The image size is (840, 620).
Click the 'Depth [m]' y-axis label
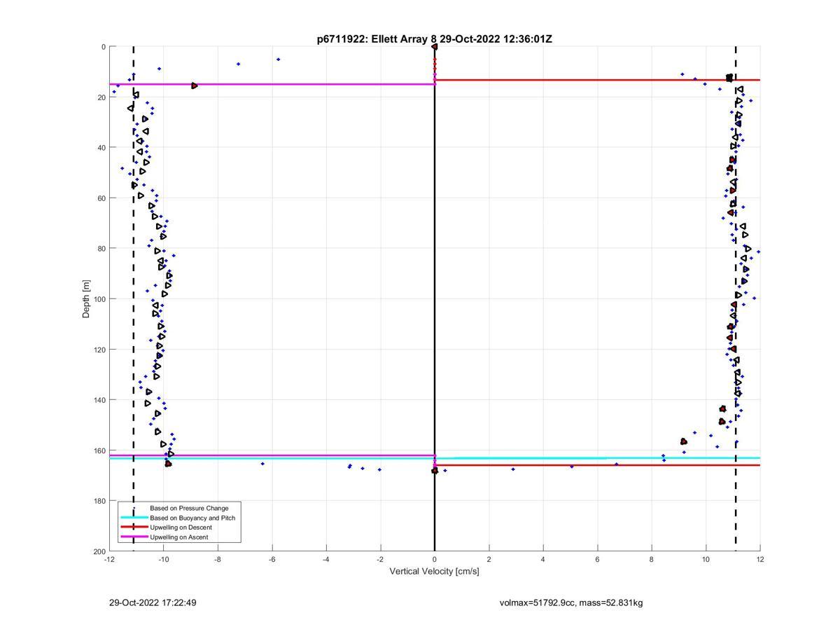click(x=87, y=299)
